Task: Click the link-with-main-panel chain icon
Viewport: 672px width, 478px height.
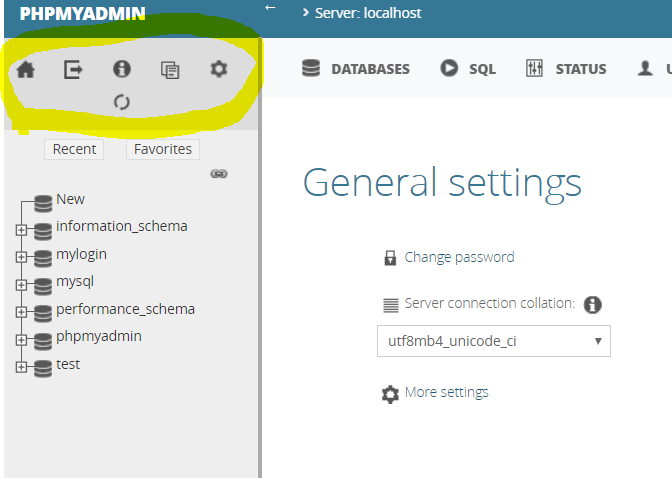Action: coord(219,174)
